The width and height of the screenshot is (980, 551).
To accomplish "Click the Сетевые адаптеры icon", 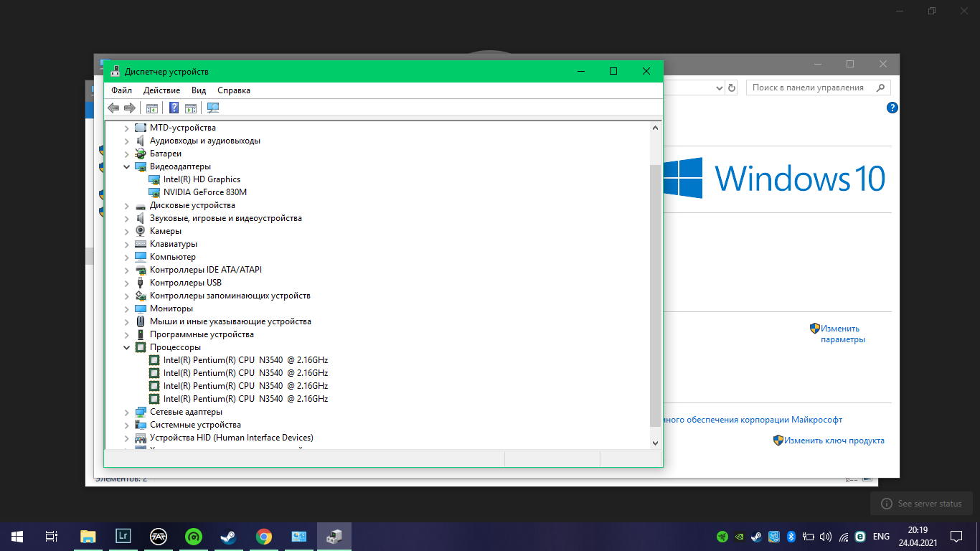I will [141, 412].
